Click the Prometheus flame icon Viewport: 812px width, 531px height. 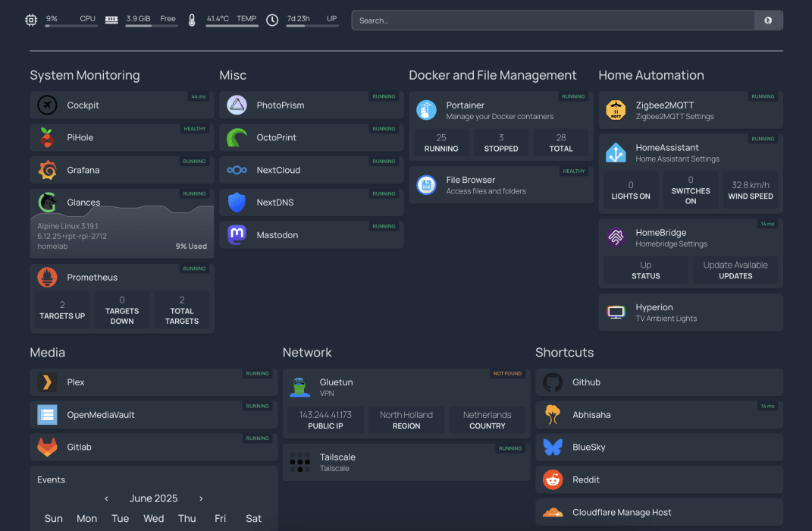point(47,277)
